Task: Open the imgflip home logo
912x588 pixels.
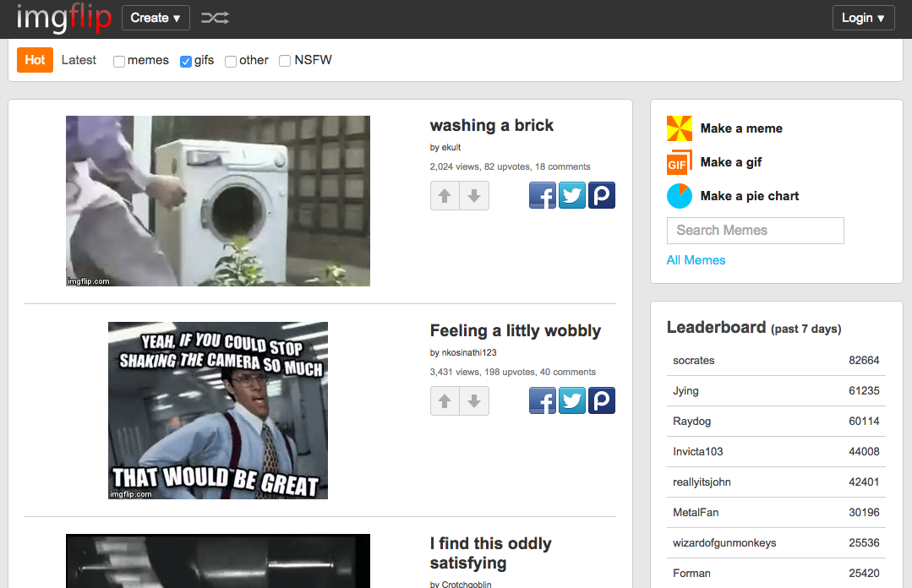Action: tap(64, 18)
